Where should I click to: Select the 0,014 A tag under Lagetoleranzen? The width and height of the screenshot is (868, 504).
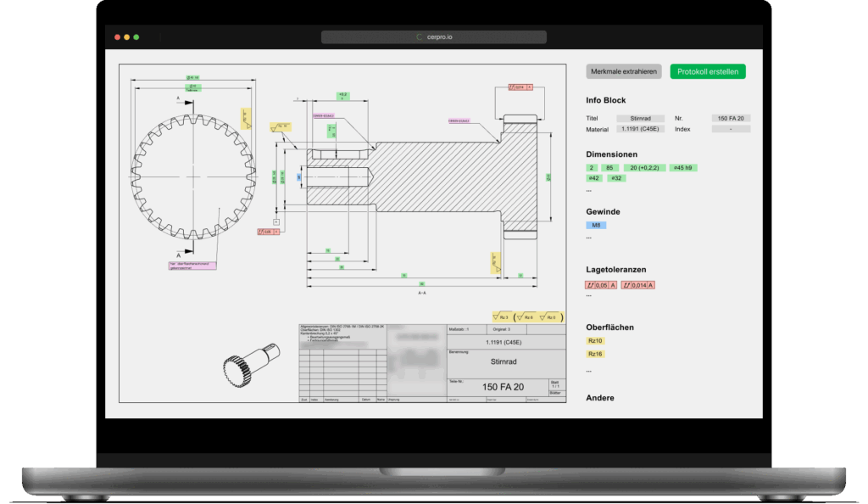click(x=637, y=285)
